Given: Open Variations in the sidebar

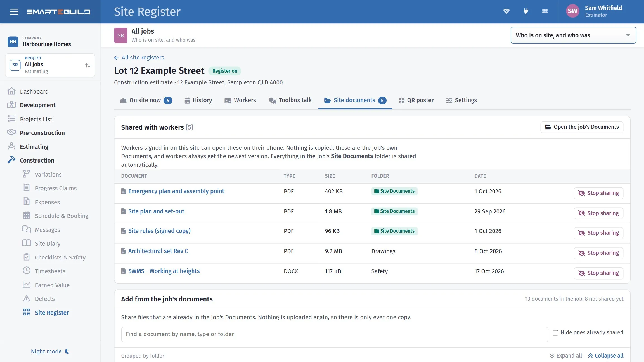Looking at the screenshot, I should coord(48,174).
